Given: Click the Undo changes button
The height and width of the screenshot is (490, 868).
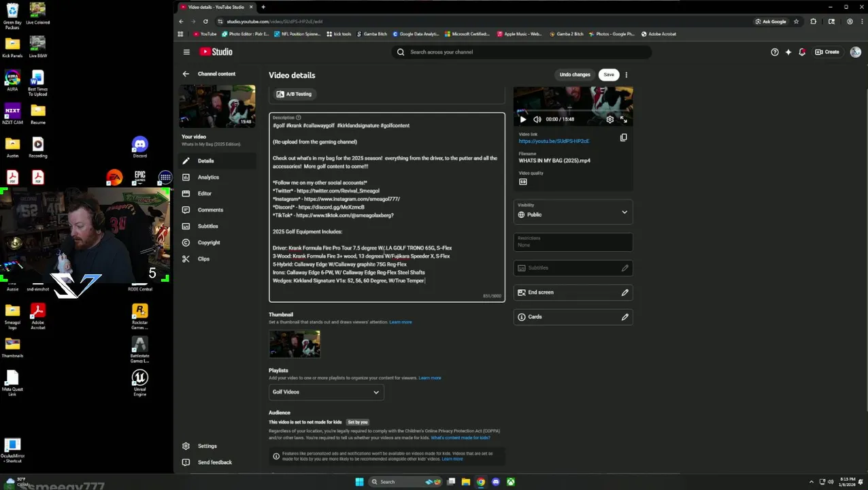Looking at the screenshot, I should pyautogui.click(x=575, y=74).
